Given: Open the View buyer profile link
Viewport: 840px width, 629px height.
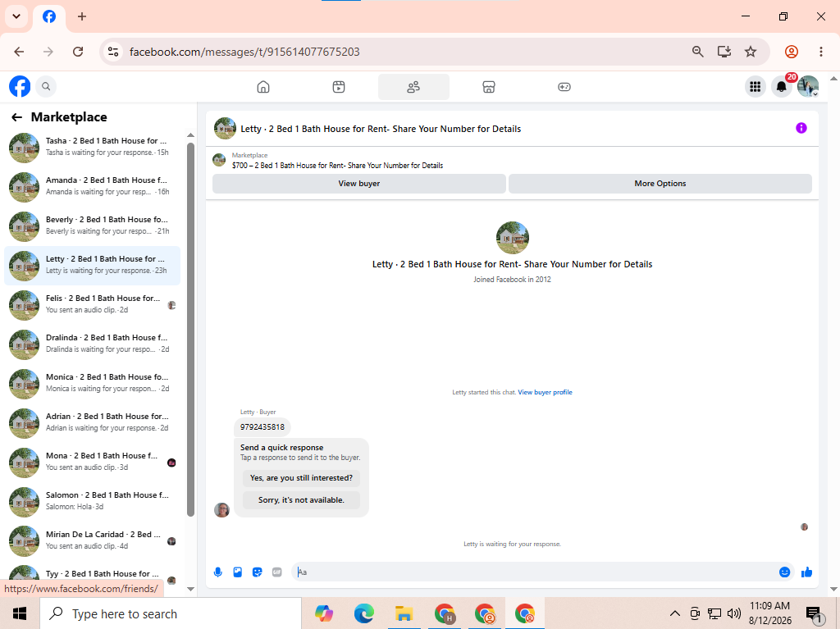Looking at the screenshot, I should coord(545,392).
